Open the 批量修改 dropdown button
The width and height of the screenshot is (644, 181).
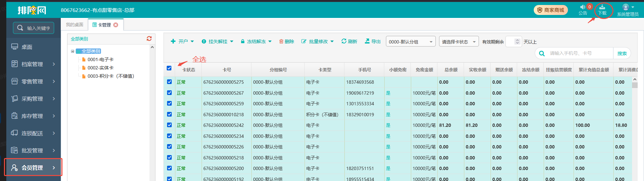317,42
